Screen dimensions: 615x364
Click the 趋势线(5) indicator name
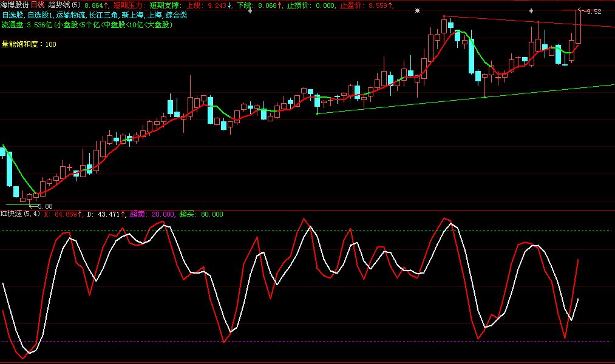[64, 5]
